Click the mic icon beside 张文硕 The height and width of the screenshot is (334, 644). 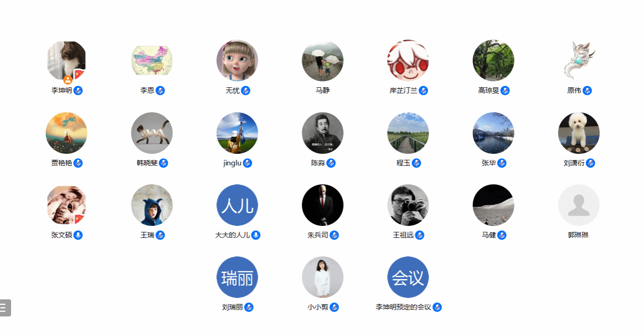tap(78, 235)
